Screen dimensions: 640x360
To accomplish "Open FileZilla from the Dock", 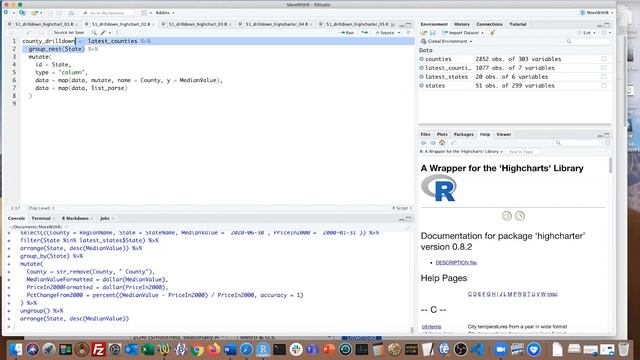I will [98, 350].
